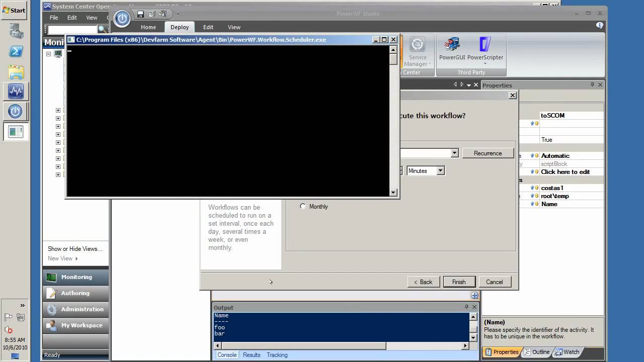
Task: Open My Workspace navigation pane
Action: [x=75, y=325]
